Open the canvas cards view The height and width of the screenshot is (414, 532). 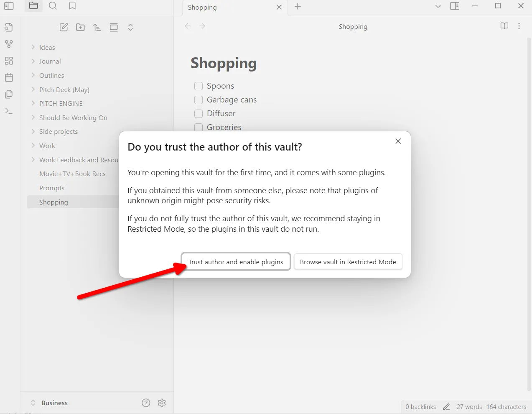(9, 60)
